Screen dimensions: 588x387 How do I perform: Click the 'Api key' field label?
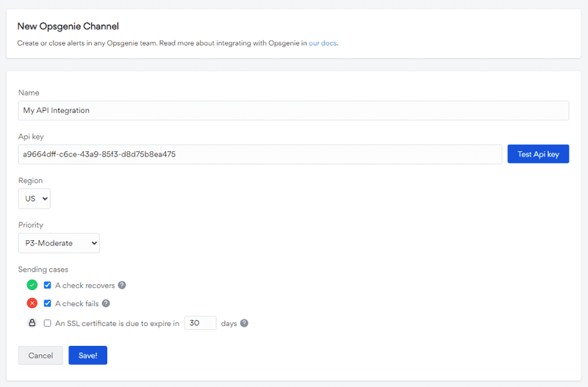click(x=31, y=137)
